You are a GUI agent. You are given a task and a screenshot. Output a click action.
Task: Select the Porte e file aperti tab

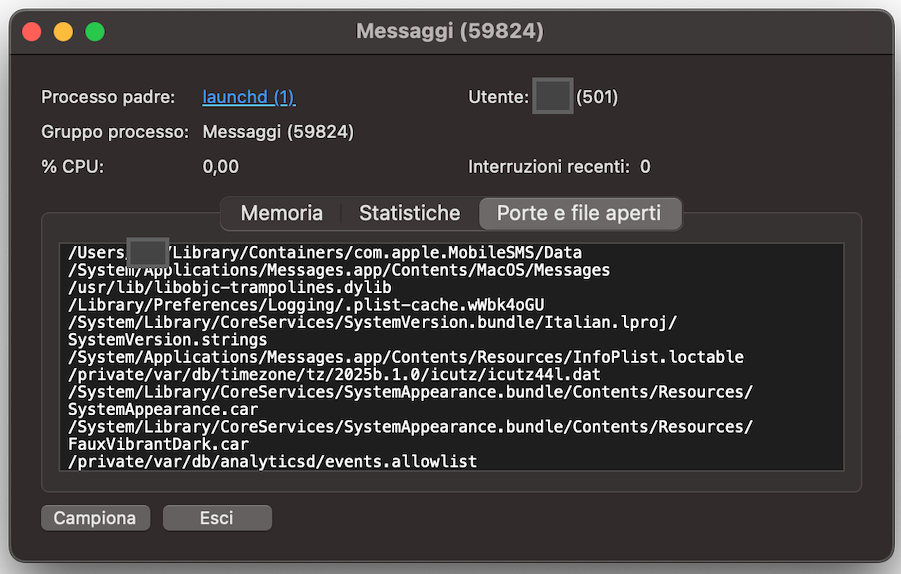(579, 213)
